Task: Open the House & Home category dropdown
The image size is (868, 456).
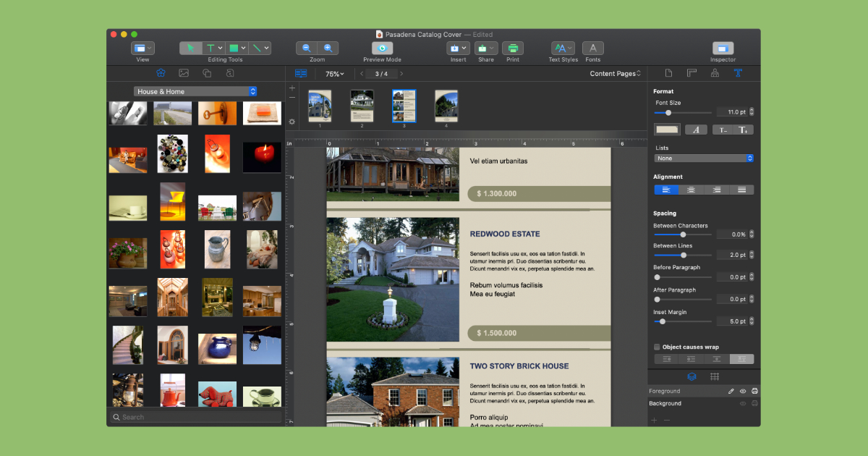Action: [195, 91]
